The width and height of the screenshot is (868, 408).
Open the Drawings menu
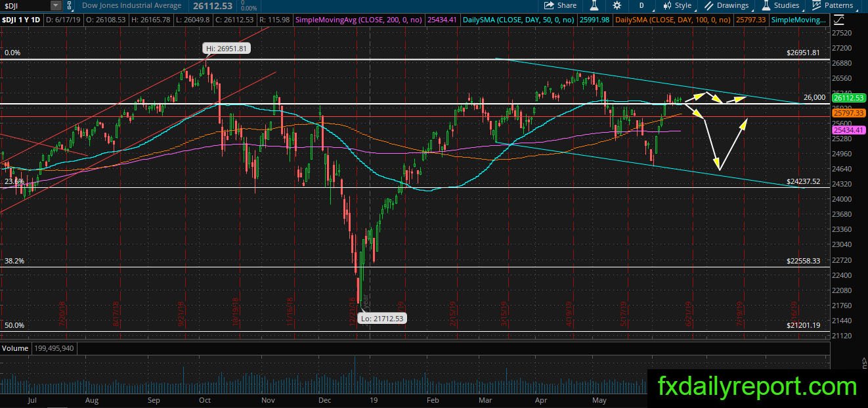click(727, 5)
